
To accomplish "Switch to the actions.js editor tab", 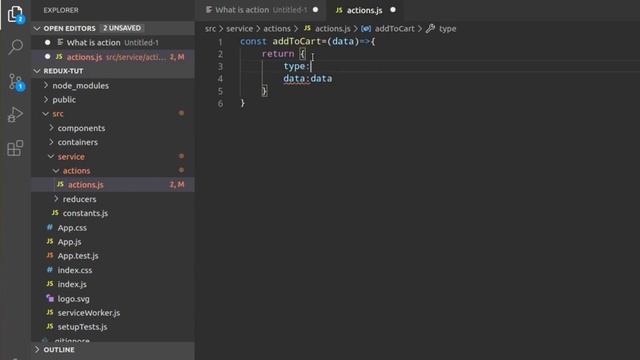I will click(365, 10).
